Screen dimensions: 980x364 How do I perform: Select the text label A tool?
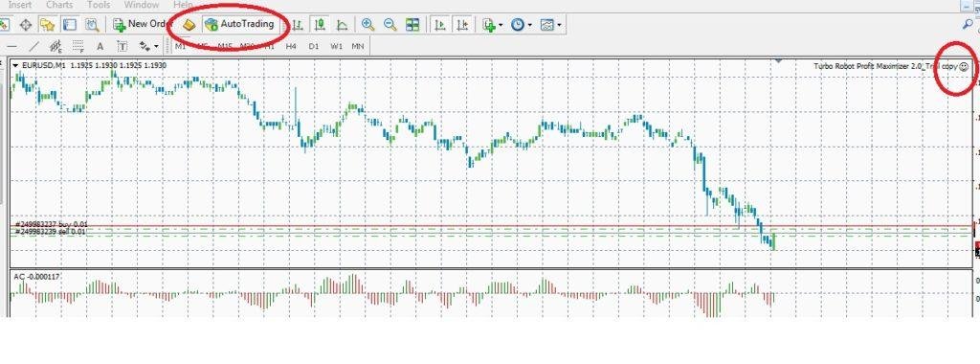[100, 46]
